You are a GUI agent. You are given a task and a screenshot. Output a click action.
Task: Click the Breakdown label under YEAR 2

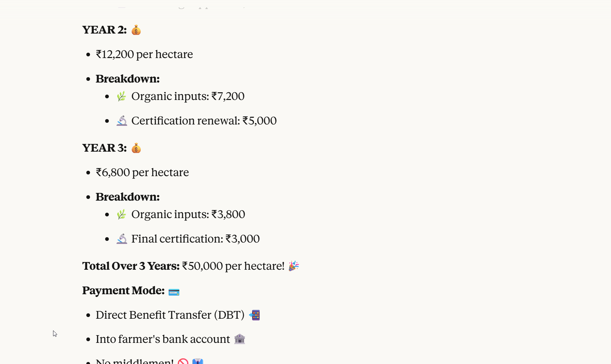pyautogui.click(x=128, y=79)
